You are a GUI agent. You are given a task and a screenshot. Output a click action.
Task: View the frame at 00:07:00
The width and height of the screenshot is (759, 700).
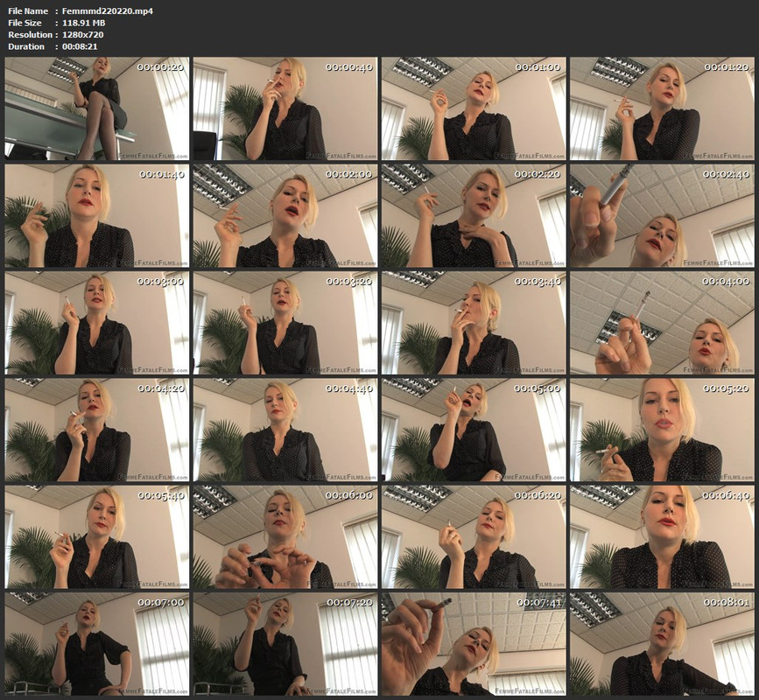pos(97,644)
